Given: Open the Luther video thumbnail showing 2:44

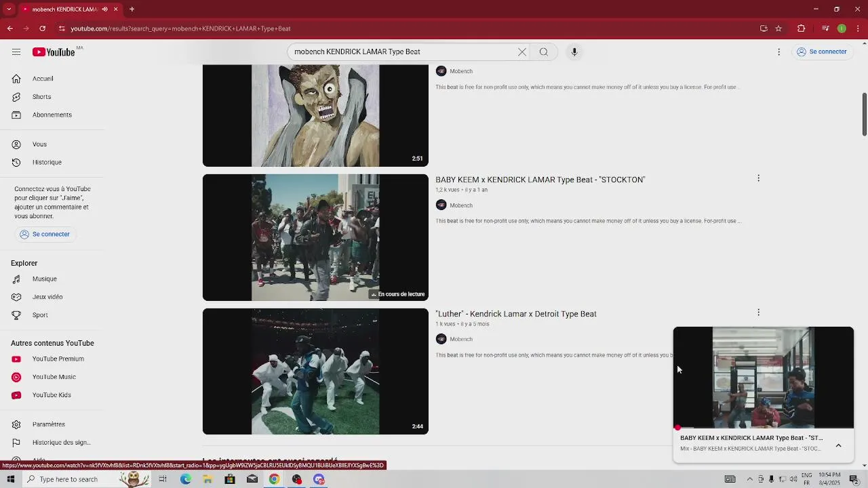Looking at the screenshot, I should (315, 371).
